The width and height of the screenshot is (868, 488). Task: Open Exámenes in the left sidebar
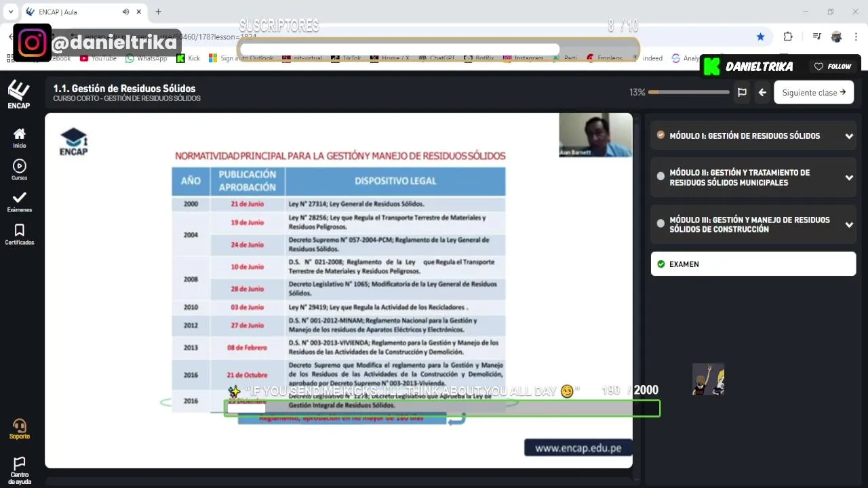tap(19, 202)
